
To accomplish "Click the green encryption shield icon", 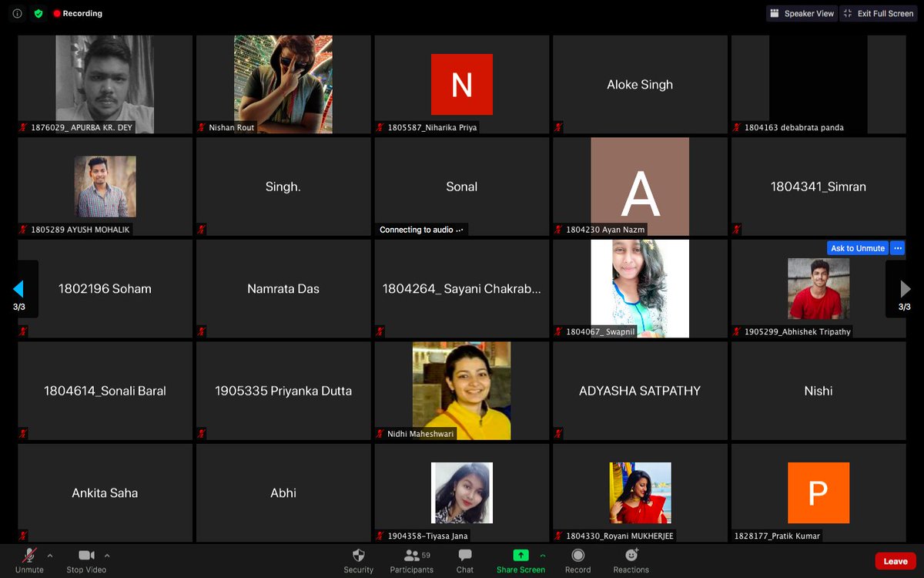I will click(x=38, y=14).
